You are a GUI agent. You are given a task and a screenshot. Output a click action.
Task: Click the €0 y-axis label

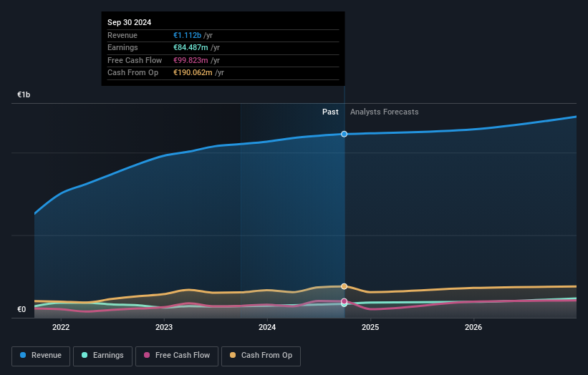[21, 309]
